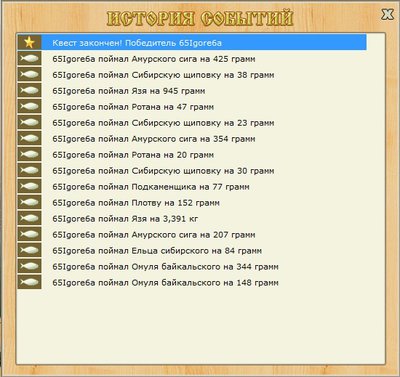Select the entry Амурского сига на 425 грамм
The width and height of the screenshot is (400, 377).
click(x=192, y=59)
